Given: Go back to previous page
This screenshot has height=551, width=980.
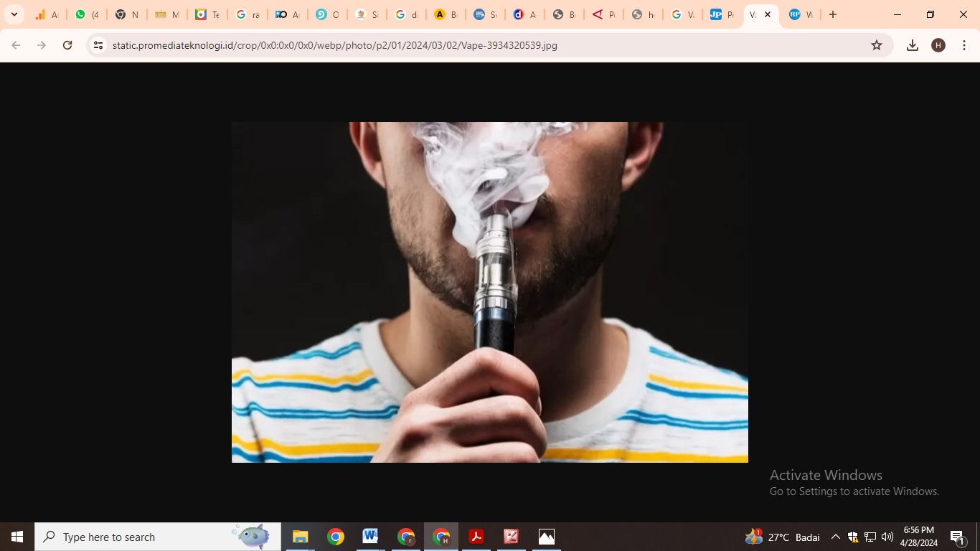Looking at the screenshot, I should 16,45.
